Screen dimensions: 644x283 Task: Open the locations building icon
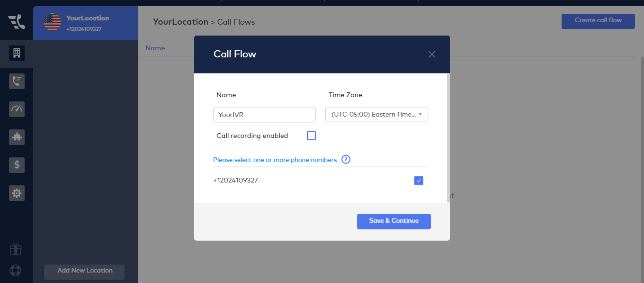point(17,53)
